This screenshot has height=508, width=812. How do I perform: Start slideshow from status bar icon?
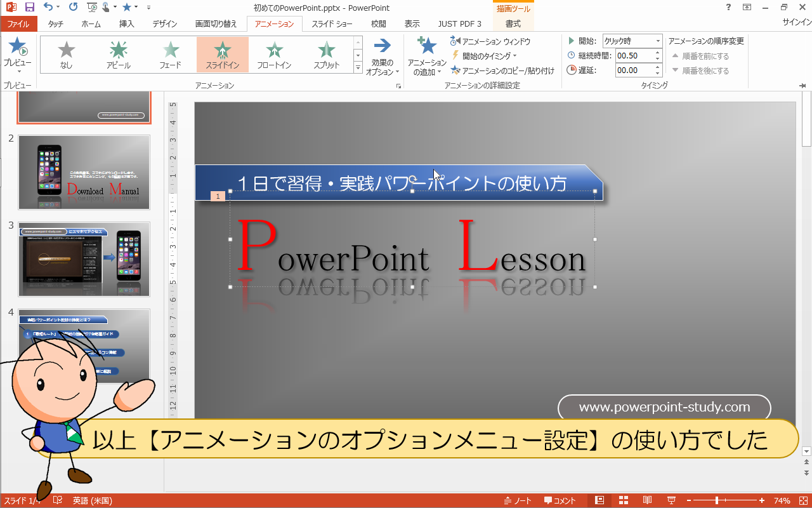click(x=672, y=500)
